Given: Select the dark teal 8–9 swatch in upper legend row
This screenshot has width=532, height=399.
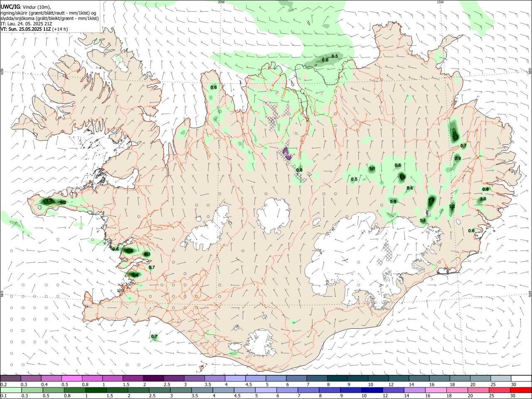Looking at the screenshot, I should [x=337, y=378].
